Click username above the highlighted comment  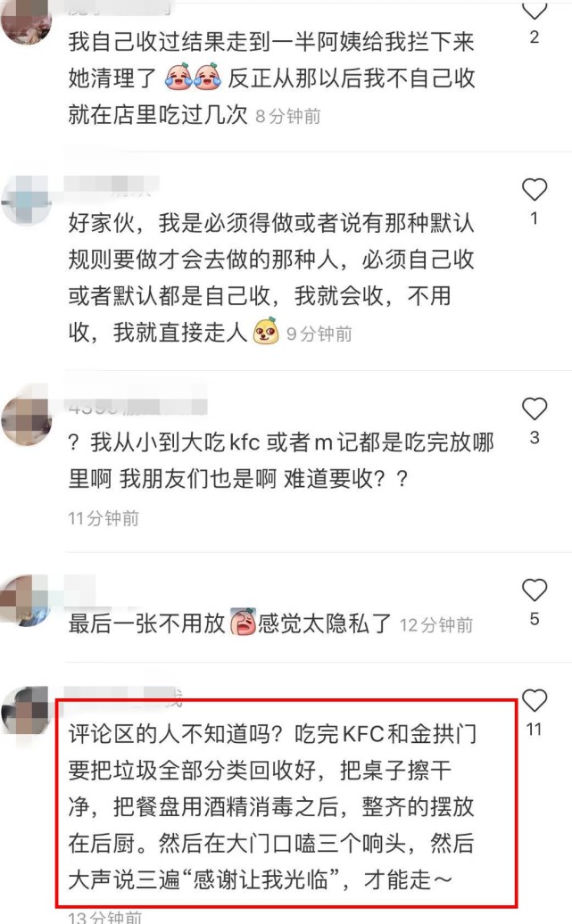pyautogui.click(x=122, y=697)
